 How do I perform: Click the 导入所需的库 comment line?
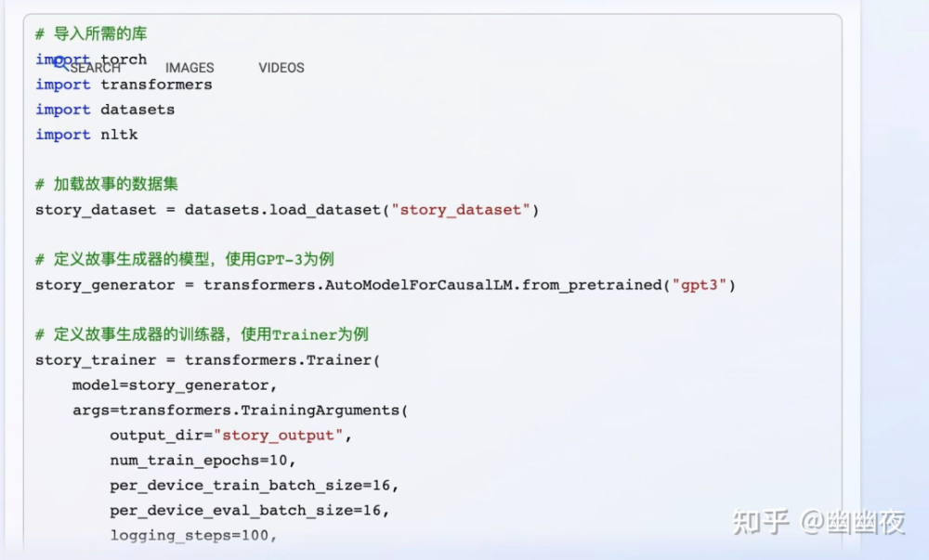point(91,33)
